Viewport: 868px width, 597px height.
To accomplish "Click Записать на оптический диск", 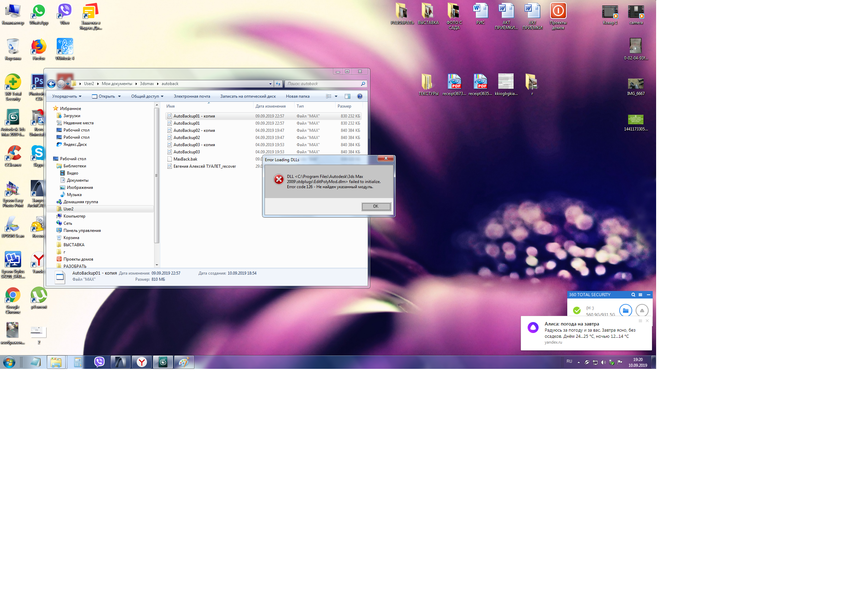I will tap(248, 97).
